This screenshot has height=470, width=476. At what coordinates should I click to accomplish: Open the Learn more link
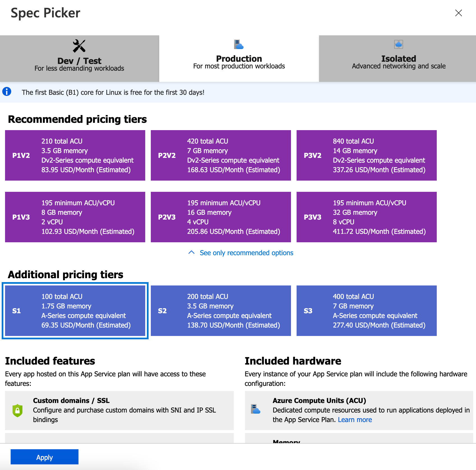[355, 420]
